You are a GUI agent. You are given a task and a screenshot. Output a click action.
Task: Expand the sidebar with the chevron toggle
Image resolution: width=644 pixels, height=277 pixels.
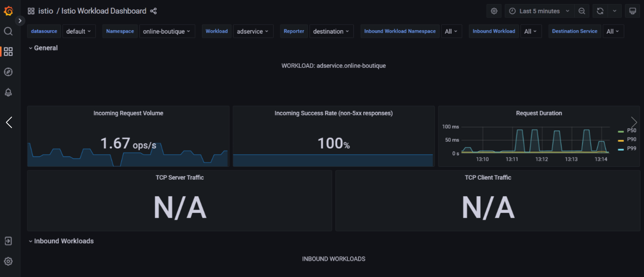(x=20, y=20)
